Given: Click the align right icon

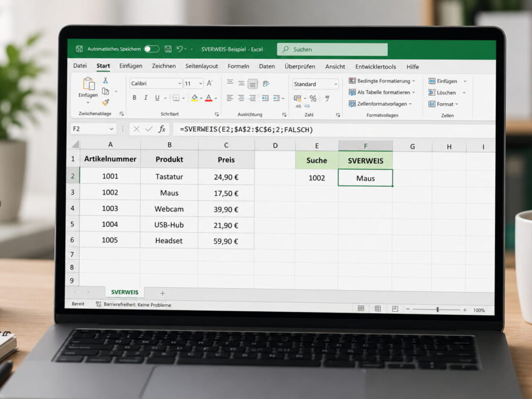Looking at the screenshot, I should tap(253, 98).
